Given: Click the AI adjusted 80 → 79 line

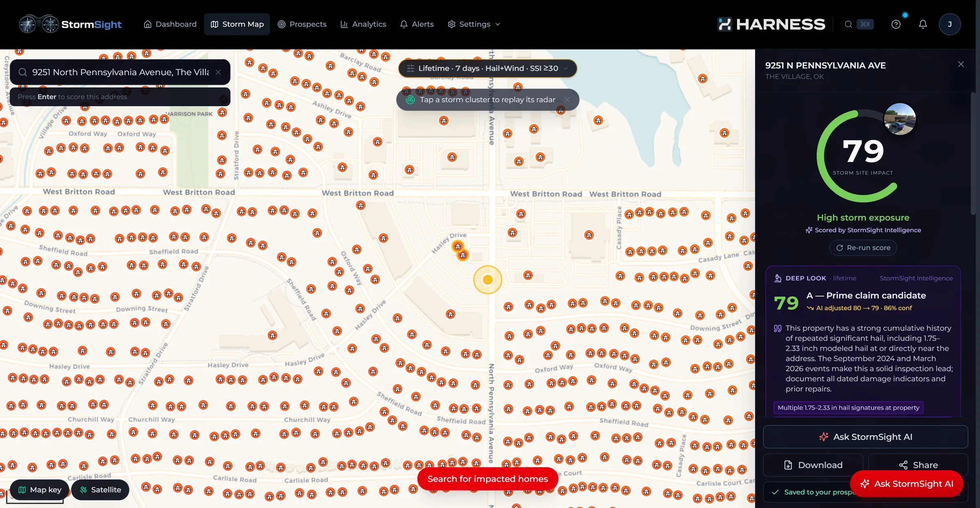Looking at the screenshot, I should pos(859,308).
